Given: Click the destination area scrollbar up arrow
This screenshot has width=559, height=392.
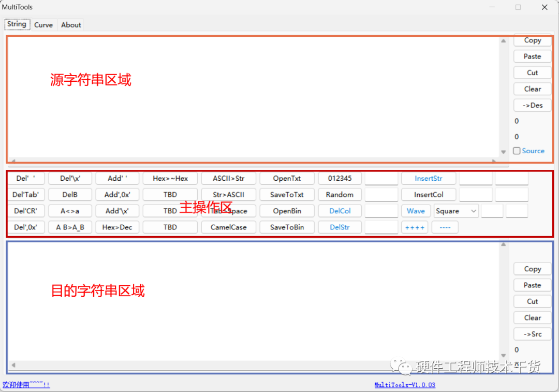Looking at the screenshot, I should [x=504, y=245].
